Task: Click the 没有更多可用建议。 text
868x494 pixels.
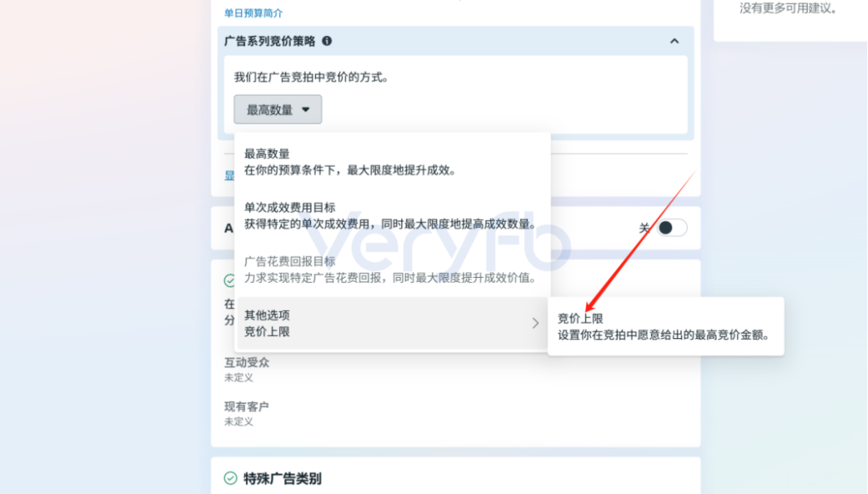Action: [x=790, y=8]
